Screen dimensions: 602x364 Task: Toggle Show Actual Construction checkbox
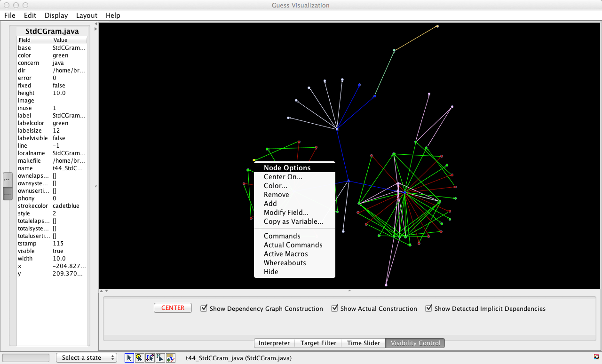pos(335,309)
